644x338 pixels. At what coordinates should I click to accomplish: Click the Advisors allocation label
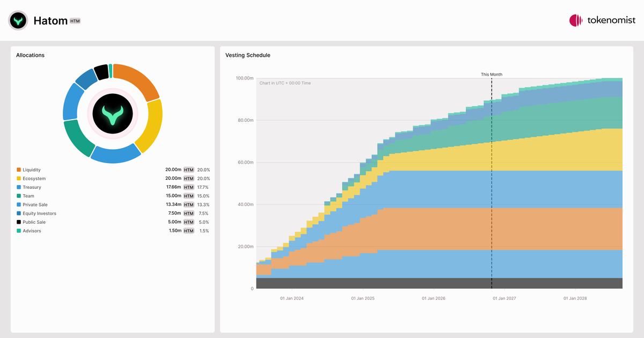(32, 231)
